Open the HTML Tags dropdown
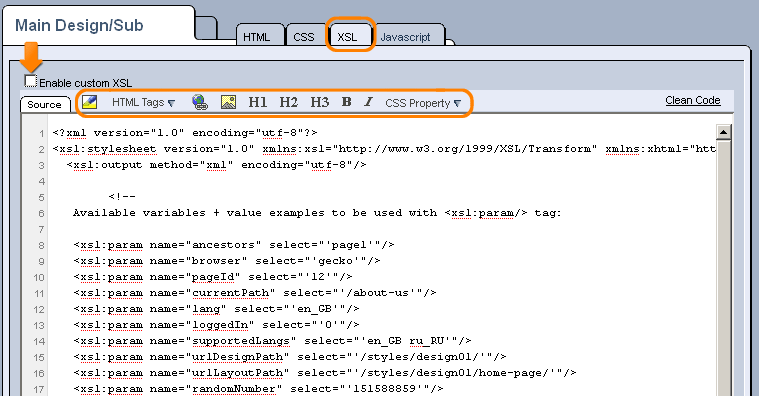 (x=143, y=103)
